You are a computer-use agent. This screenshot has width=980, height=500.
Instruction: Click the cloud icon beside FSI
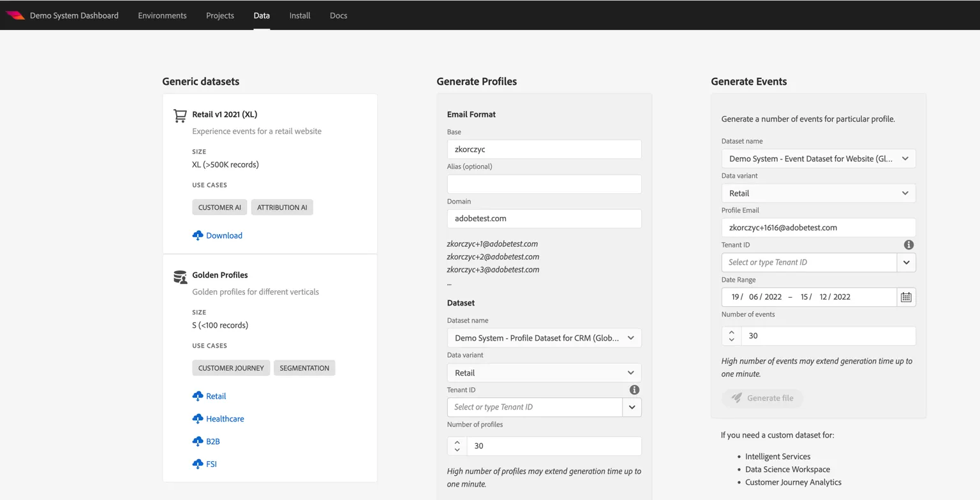pyautogui.click(x=198, y=464)
